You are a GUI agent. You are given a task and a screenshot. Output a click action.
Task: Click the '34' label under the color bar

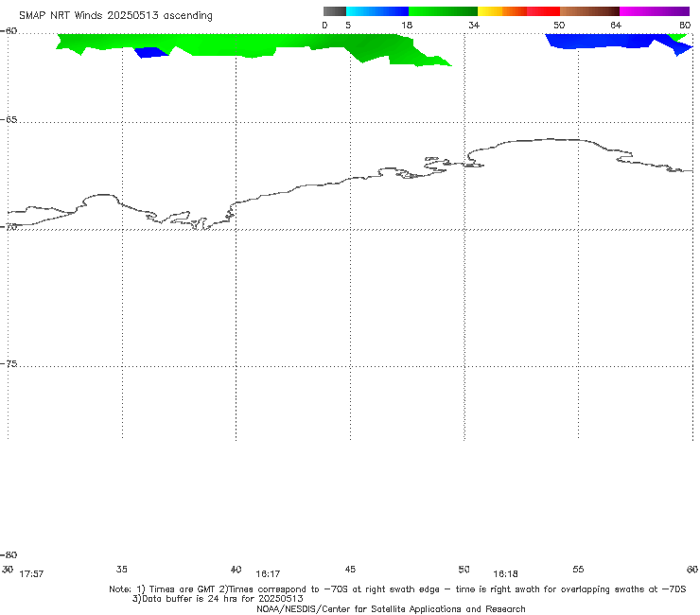click(474, 26)
